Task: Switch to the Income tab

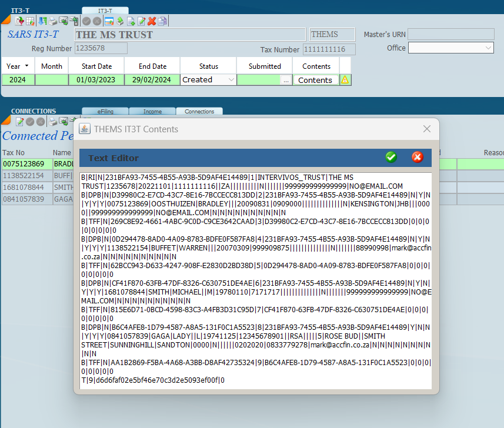Action: pos(152,111)
